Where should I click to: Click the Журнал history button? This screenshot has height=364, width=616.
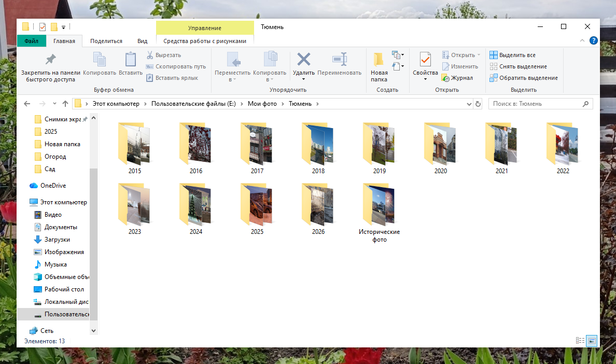(457, 78)
